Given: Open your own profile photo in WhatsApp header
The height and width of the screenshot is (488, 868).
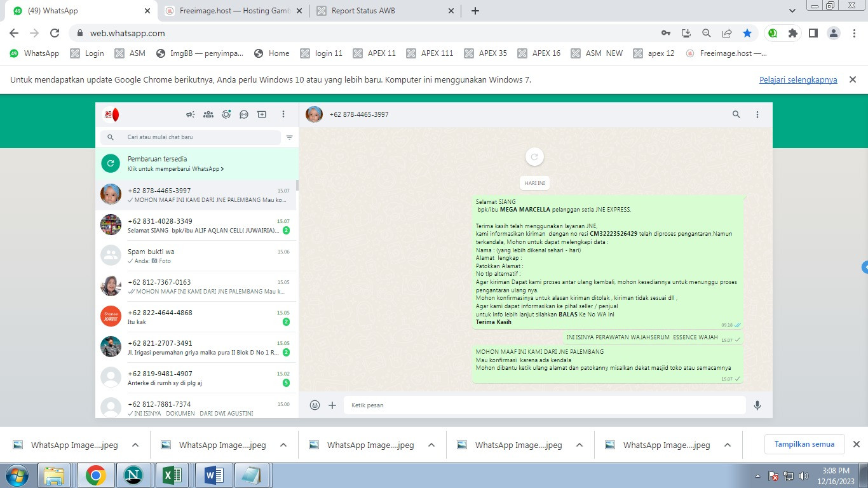Looking at the screenshot, I should pos(111,114).
